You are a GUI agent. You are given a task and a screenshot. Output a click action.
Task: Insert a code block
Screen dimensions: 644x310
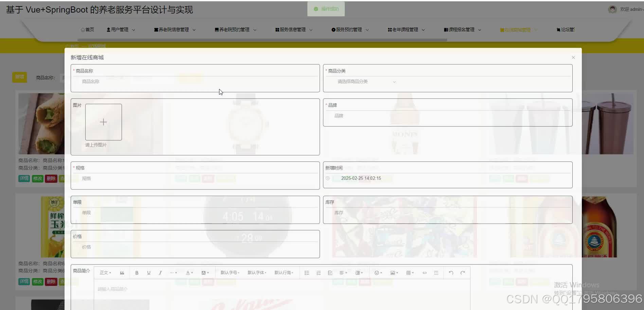[425, 273]
